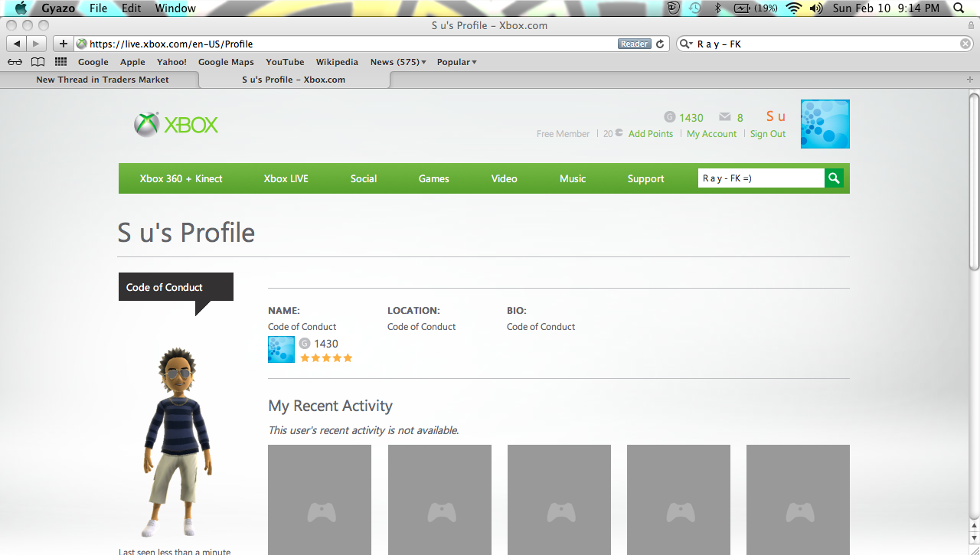This screenshot has height=555, width=980.
Task: Click the 'My Recent Activity' heading
Action: point(330,406)
